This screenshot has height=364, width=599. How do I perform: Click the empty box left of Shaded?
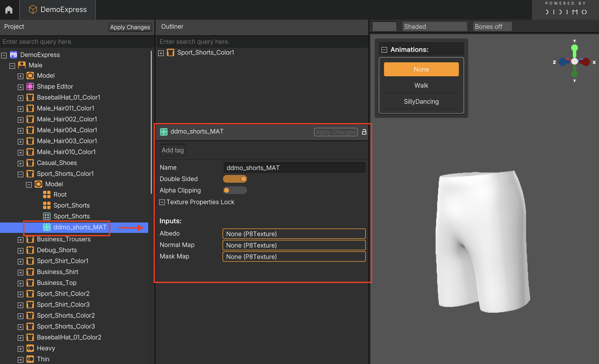point(384,26)
